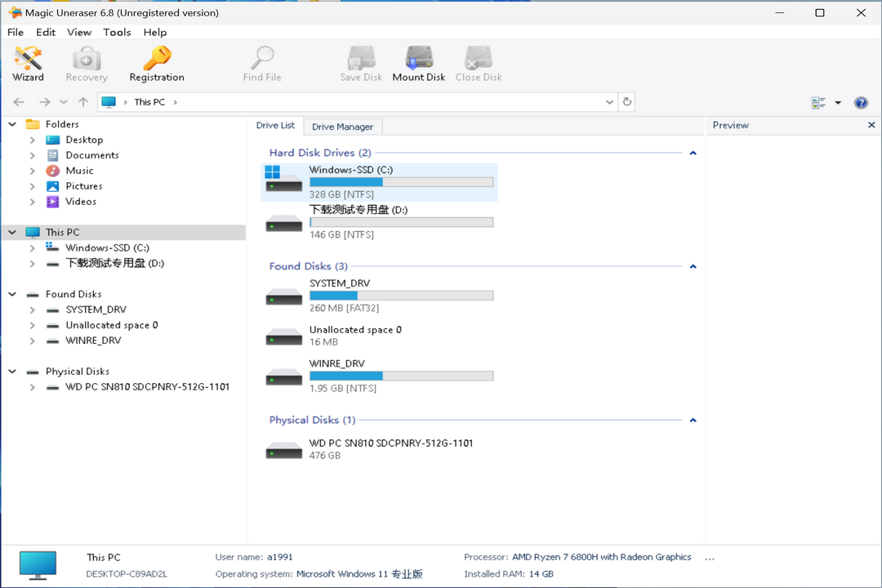The image size is (882, 588).
Task: Collapse the Found Disks tree node
Action: pos(12,294)
